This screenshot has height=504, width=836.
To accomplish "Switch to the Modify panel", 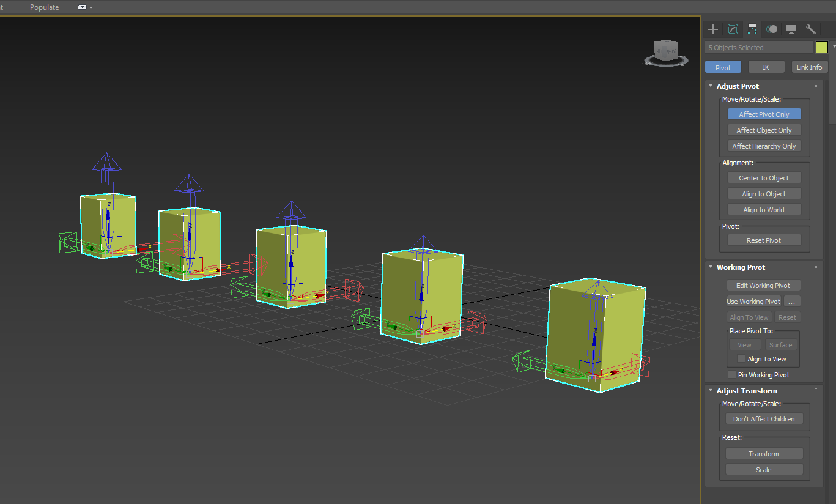I will [732, 29].
